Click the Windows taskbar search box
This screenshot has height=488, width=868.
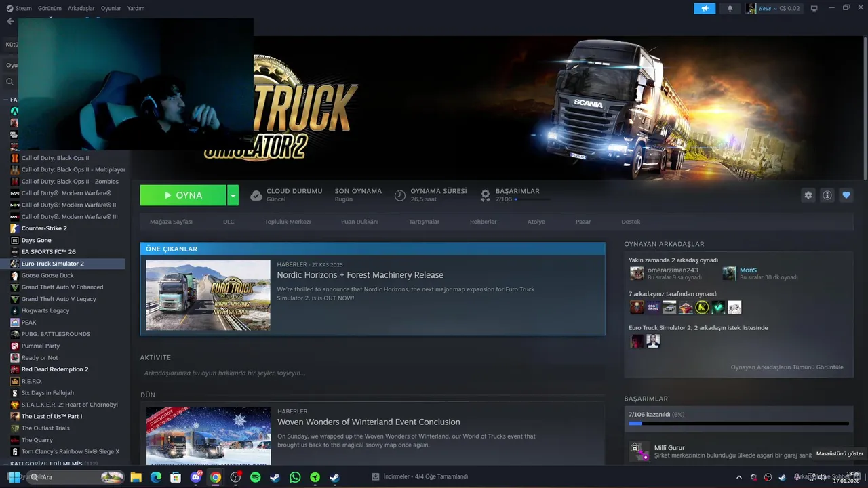point(75,477)
